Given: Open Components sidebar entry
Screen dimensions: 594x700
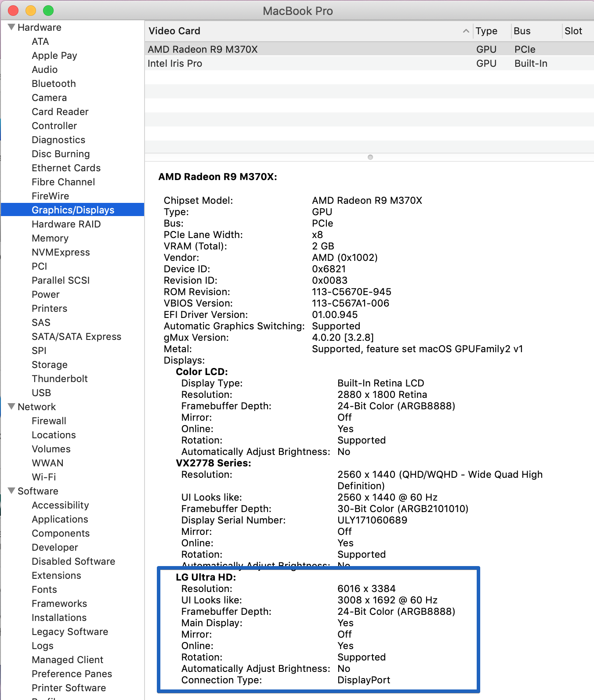Looking at the screenshot, I should tap(61, 533).
